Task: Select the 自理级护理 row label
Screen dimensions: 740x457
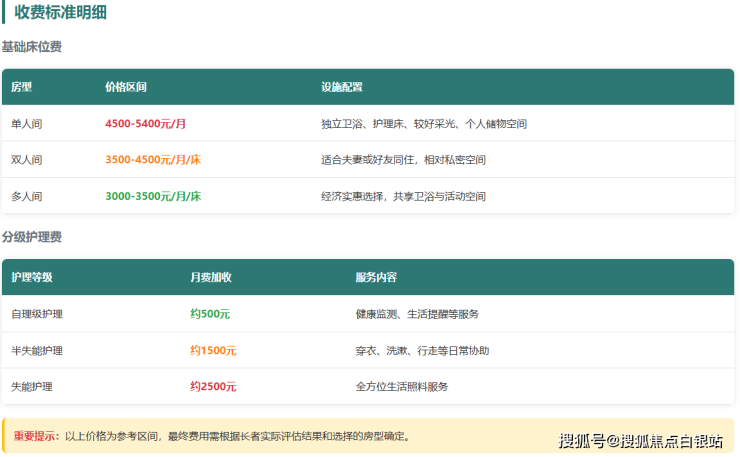Action: [37, 314]
